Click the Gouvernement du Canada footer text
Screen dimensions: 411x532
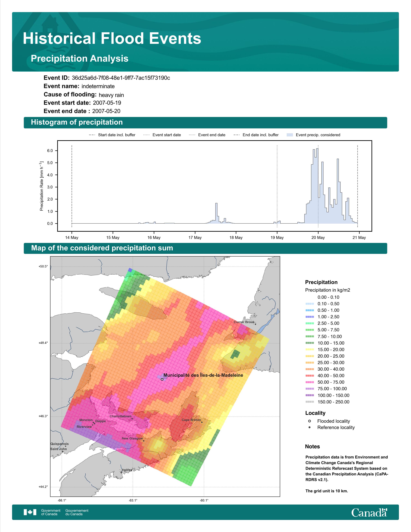pos(77,512)
